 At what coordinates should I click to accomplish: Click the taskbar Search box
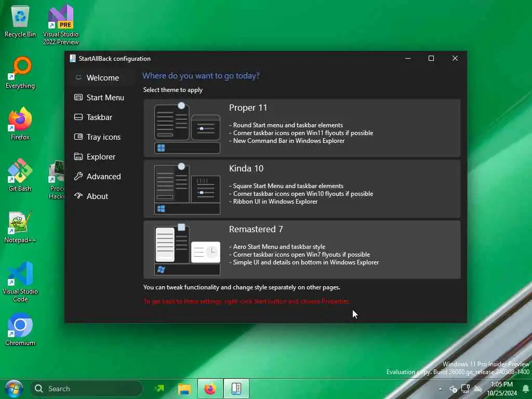click(x=86, y=389)
